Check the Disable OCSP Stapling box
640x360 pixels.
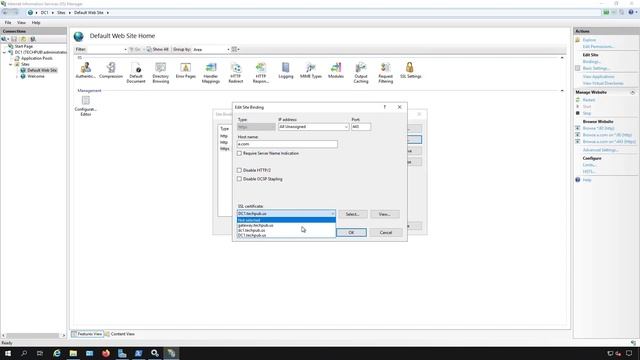(x=239, y=179)
